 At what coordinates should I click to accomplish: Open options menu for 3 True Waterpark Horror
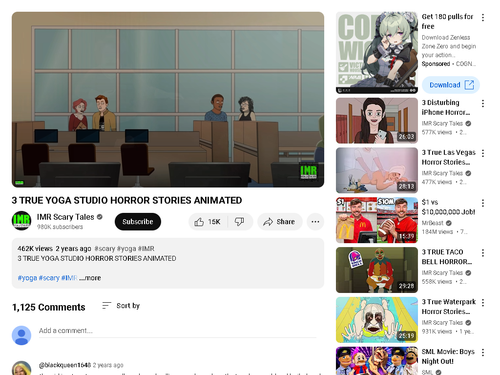(x=483, y=303)
